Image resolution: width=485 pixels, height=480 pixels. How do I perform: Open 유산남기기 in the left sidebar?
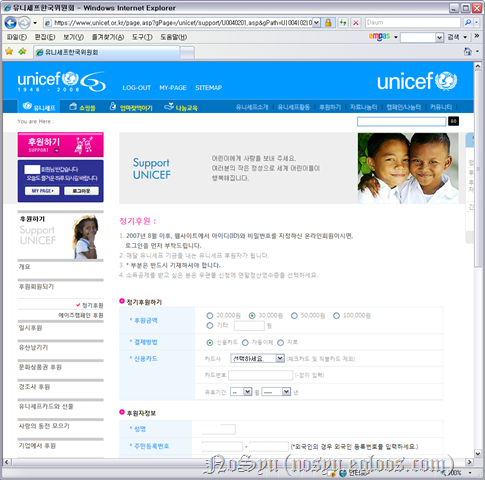click(x=33, y=347)
